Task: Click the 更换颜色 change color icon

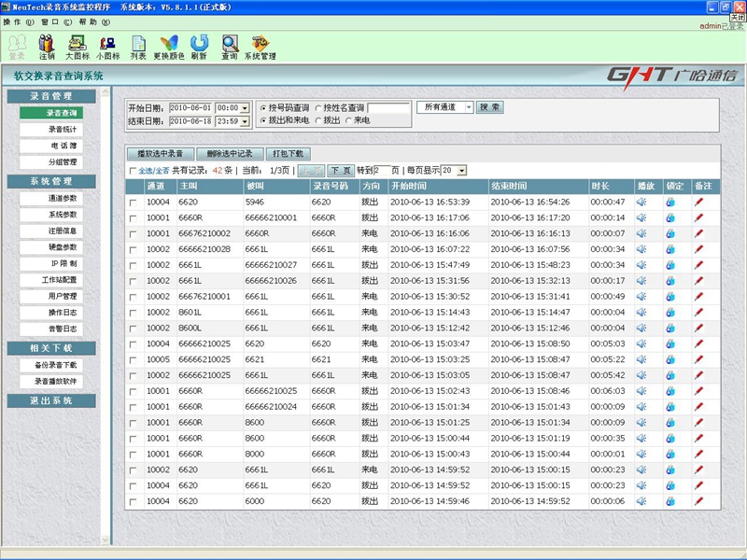Action: point(169,47)
